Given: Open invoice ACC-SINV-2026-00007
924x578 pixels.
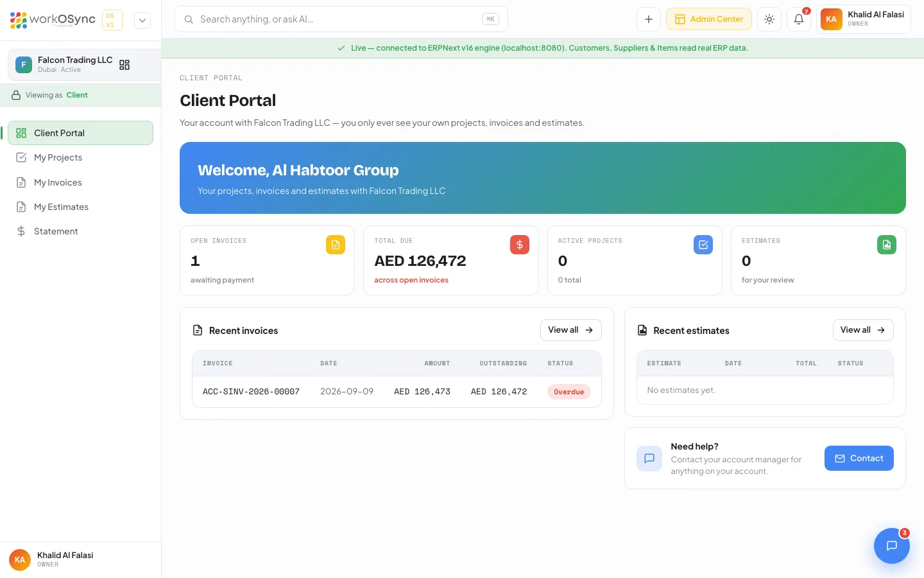Looking at the screenshot, I should (251, 392).
